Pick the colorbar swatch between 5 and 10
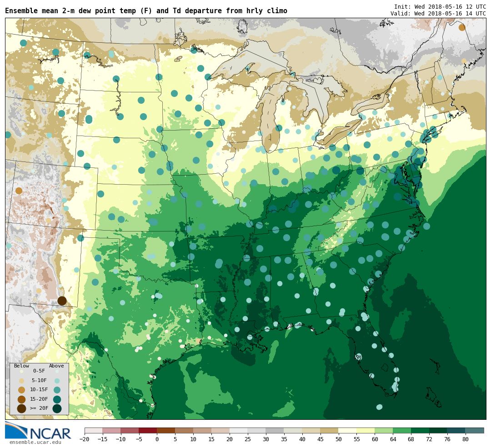The image size is (491, 448). pos(185,430)
